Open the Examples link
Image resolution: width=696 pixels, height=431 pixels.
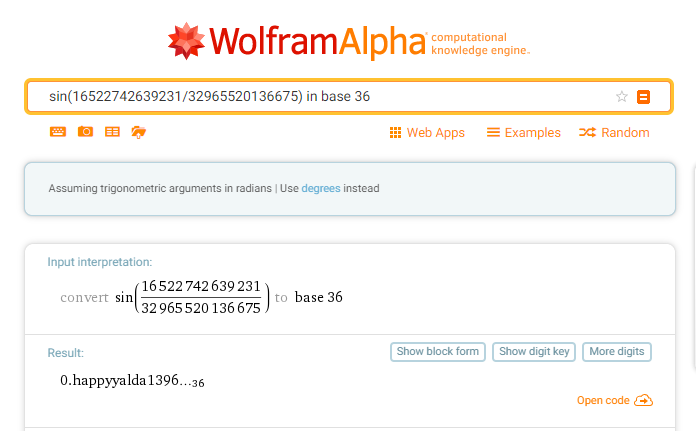[x=532, y=133]
